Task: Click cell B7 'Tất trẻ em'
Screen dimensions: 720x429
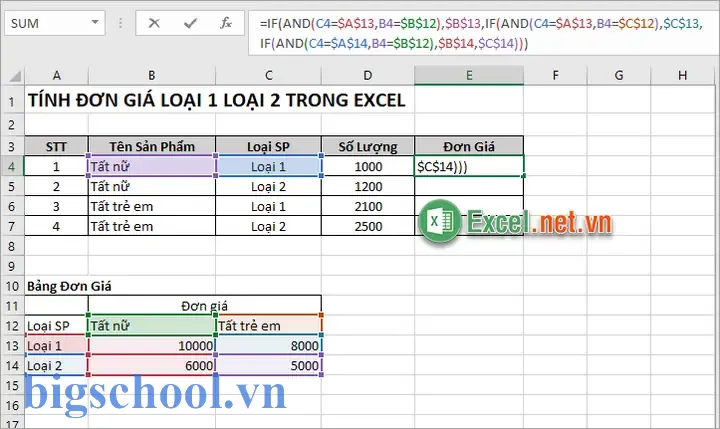Action: 152,226
